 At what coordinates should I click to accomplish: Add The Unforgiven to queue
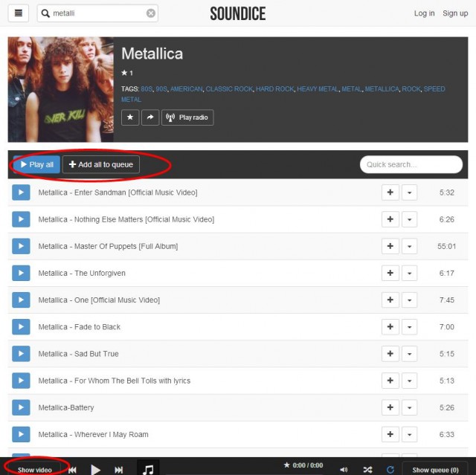click(x=390, y=273)
